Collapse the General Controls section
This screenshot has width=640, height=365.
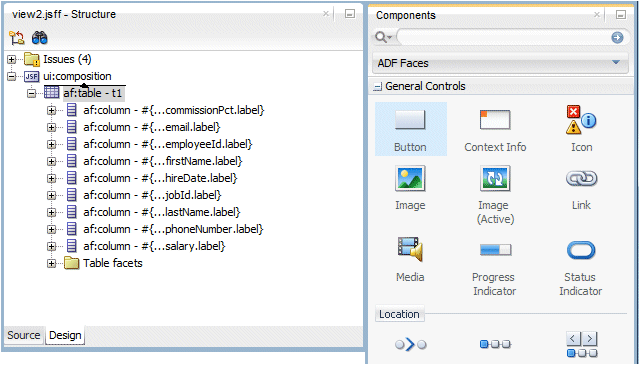click(x=378, y=87)
